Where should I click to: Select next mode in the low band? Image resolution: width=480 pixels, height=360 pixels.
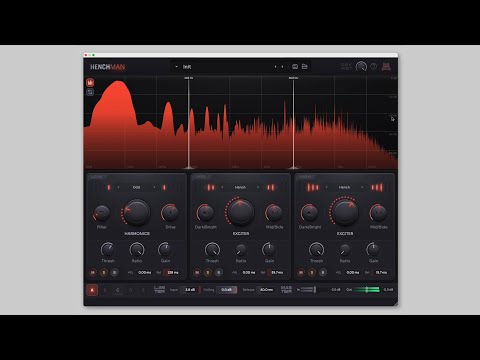coord(154,187)
